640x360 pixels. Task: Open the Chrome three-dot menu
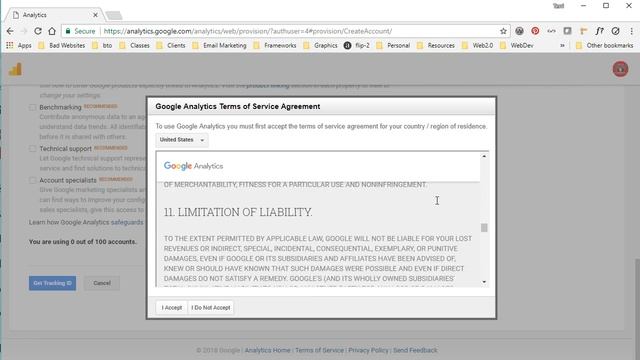(x=631, y=31)
